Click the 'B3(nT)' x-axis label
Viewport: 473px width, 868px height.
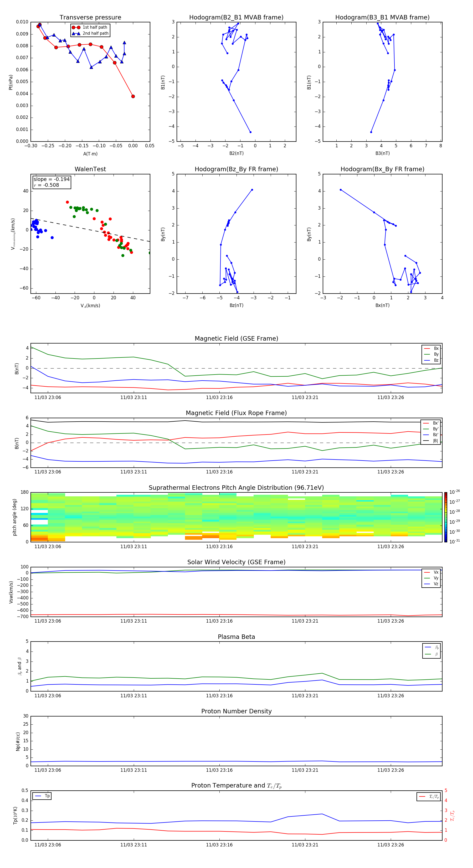(382, 154)
